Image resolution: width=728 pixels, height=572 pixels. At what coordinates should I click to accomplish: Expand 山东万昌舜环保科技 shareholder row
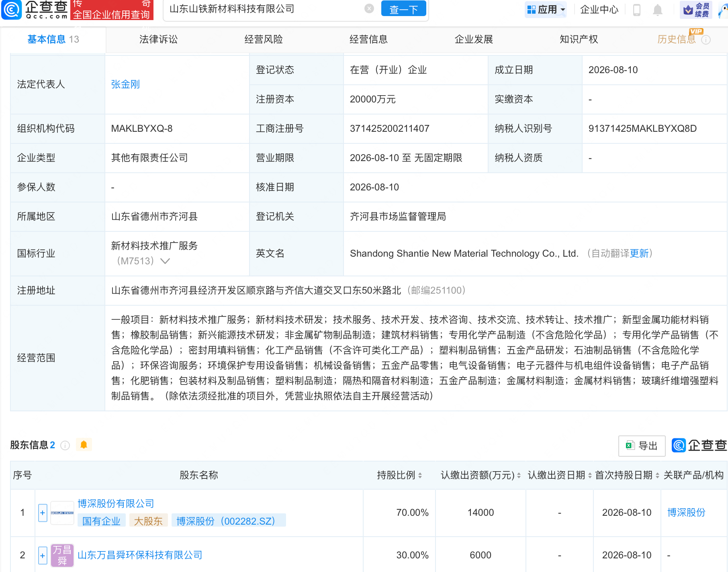43,556
